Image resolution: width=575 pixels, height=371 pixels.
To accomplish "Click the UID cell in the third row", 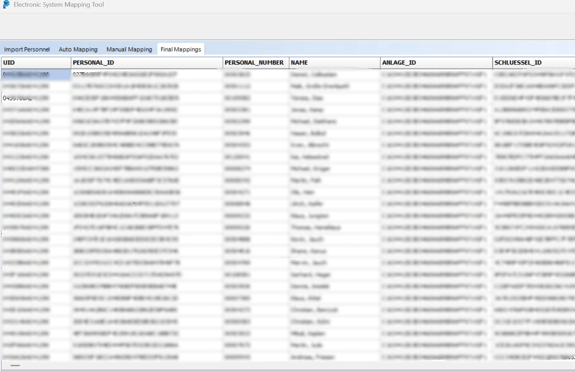I will (36, 98).
